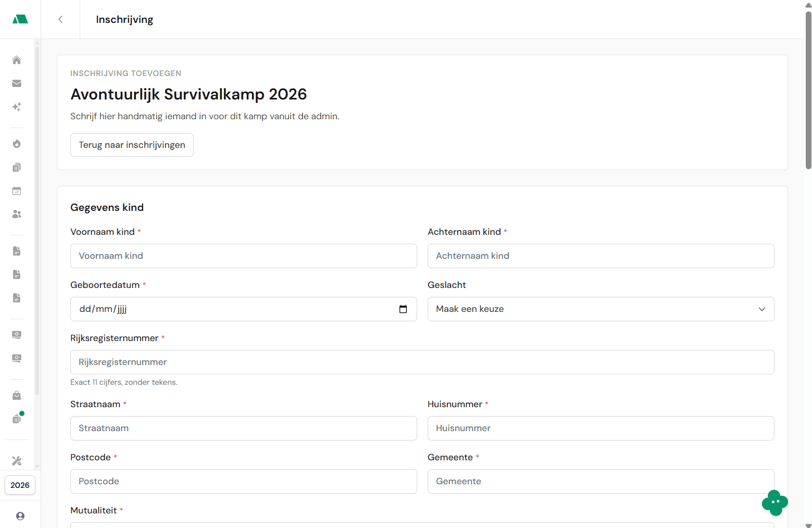Image resolution: width=812 pixels, height=528 pixels.
Task: Open the wrench and screwdriver tools icon
Action: point(17,461)
